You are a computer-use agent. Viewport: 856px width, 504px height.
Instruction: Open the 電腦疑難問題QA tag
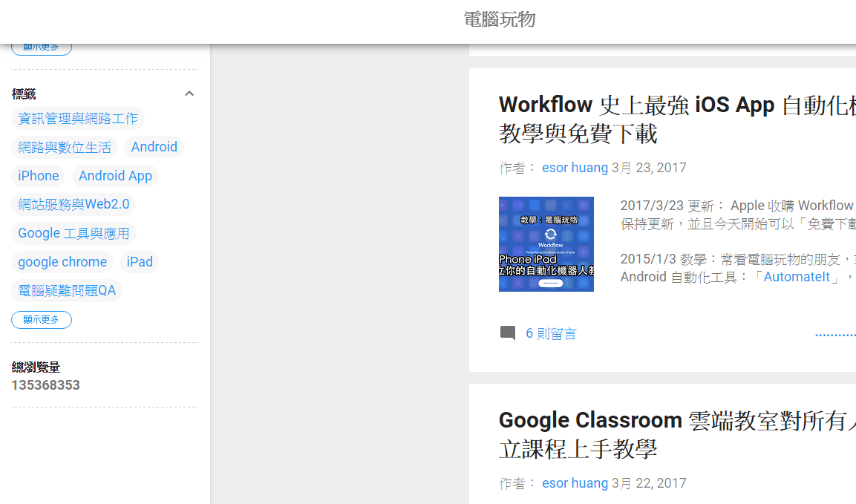[67, 290]
